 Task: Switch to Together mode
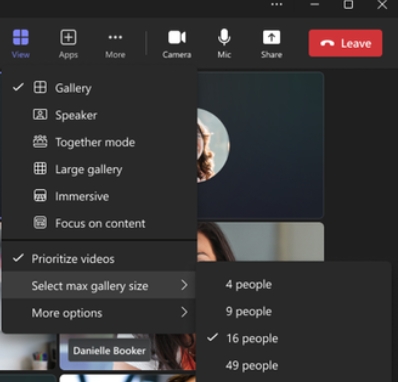tap(99, 142)
